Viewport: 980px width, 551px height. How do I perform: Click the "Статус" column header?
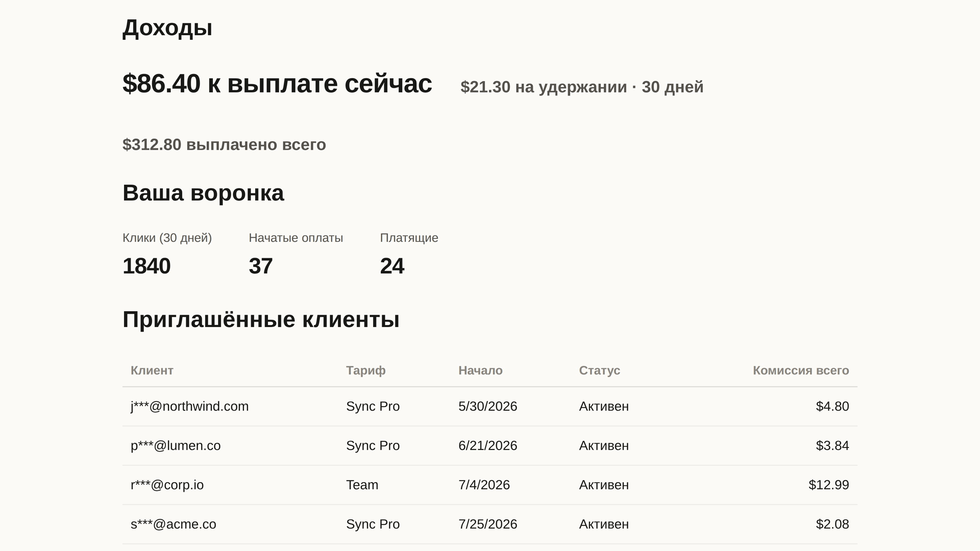[599, 370]
